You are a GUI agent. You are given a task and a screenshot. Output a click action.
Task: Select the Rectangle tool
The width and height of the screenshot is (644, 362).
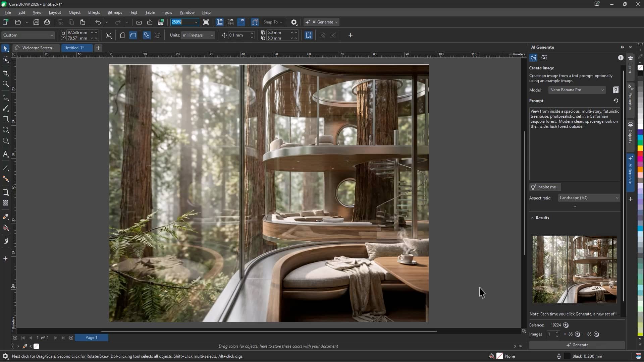click(5, 119)
